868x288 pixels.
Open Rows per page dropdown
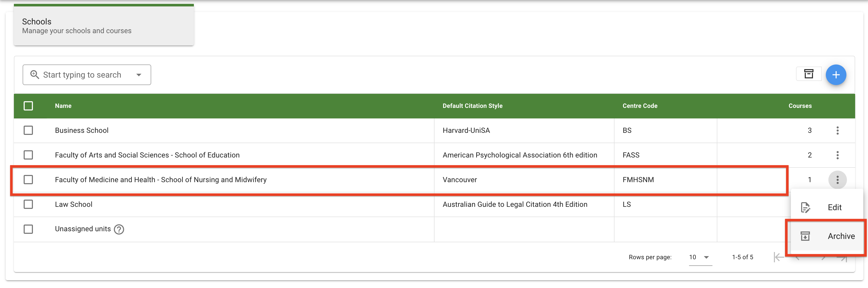click(700, 257)
